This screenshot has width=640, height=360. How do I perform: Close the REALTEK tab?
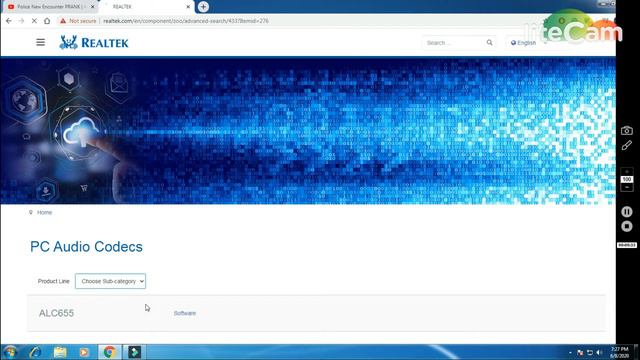[x=188, y=7]
